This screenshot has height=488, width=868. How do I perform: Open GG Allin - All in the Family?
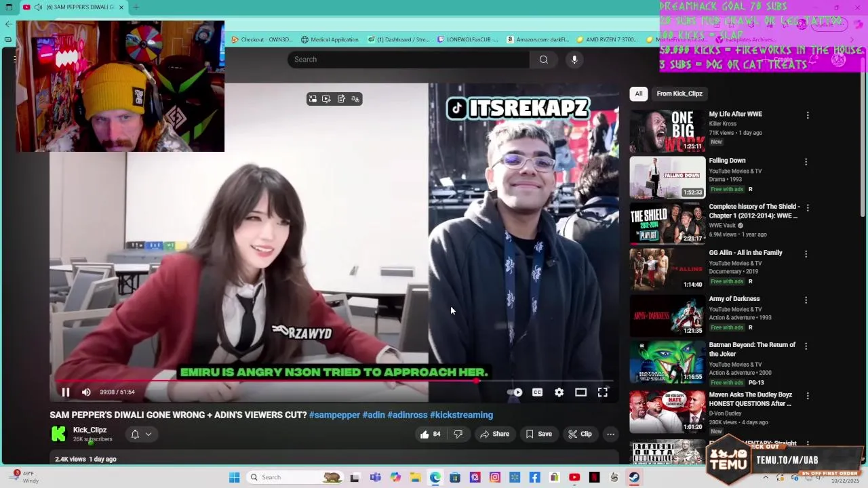745,253
